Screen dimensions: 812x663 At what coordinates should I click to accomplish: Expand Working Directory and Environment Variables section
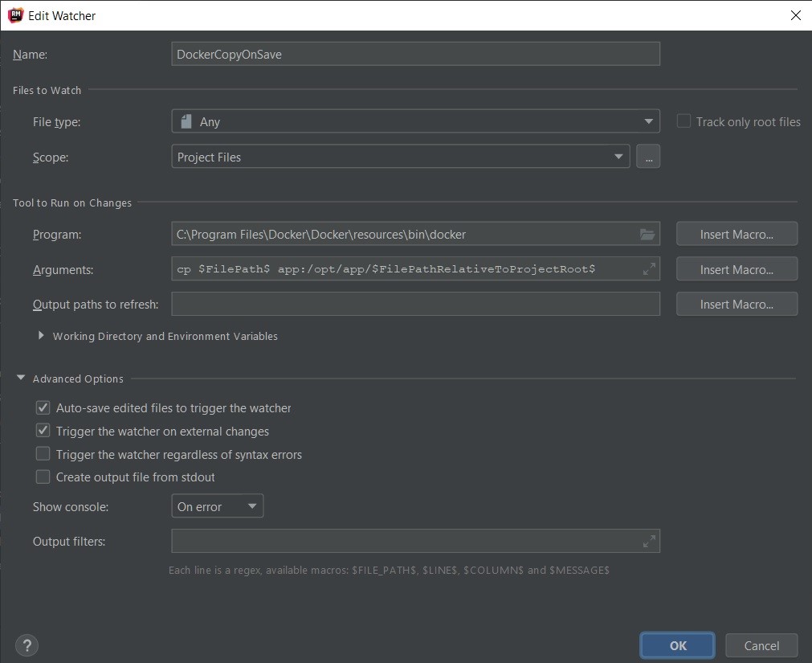[x=41, y=336]
